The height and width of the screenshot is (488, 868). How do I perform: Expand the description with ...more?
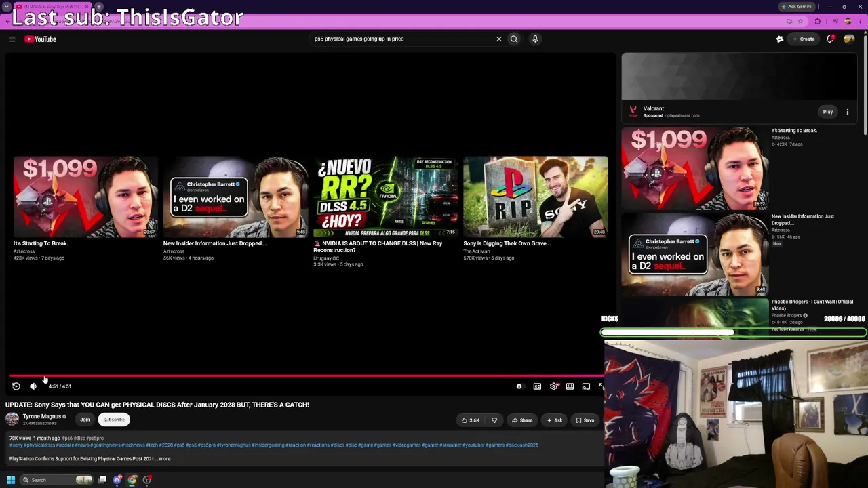point(163,459)
